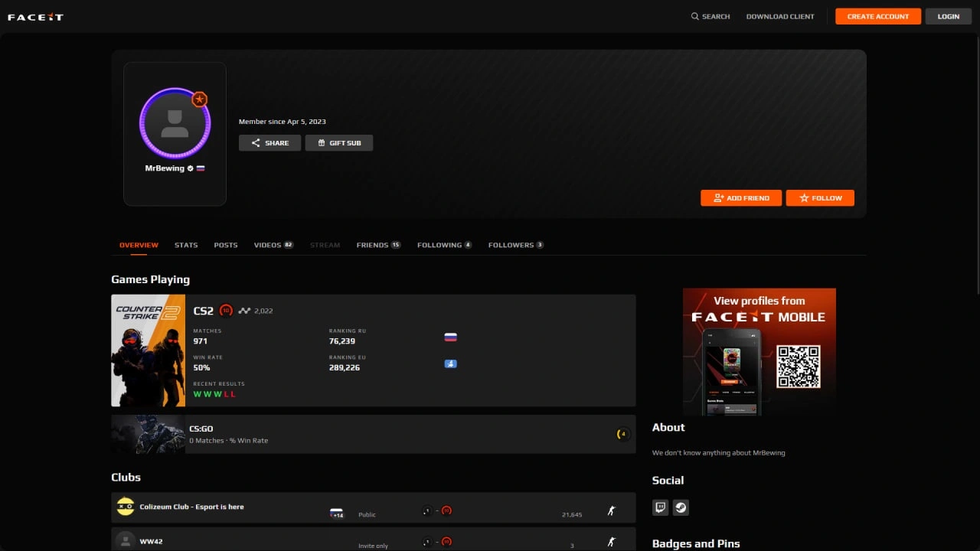
Task: Open the Download Client link
Action: click(x=780, y=17)
